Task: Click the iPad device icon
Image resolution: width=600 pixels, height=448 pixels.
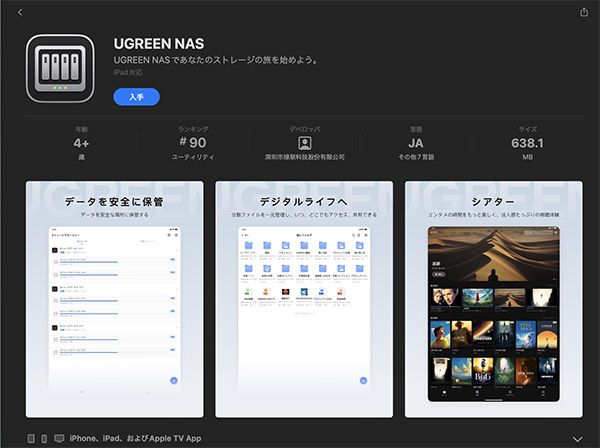Action: (x=31, y=438)
